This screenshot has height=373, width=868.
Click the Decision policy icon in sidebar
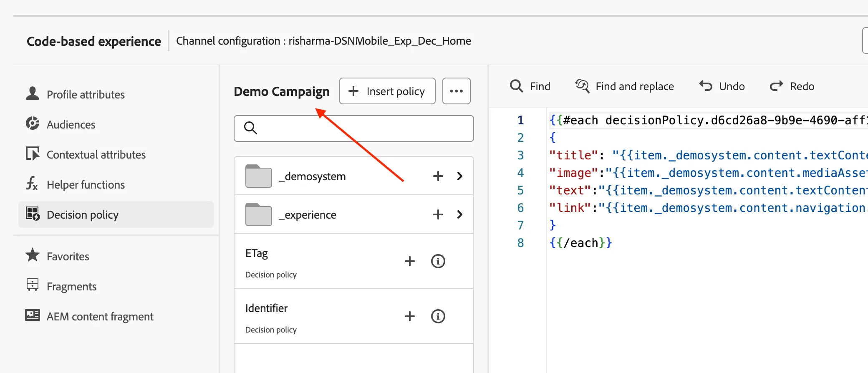tap(33, 214)
